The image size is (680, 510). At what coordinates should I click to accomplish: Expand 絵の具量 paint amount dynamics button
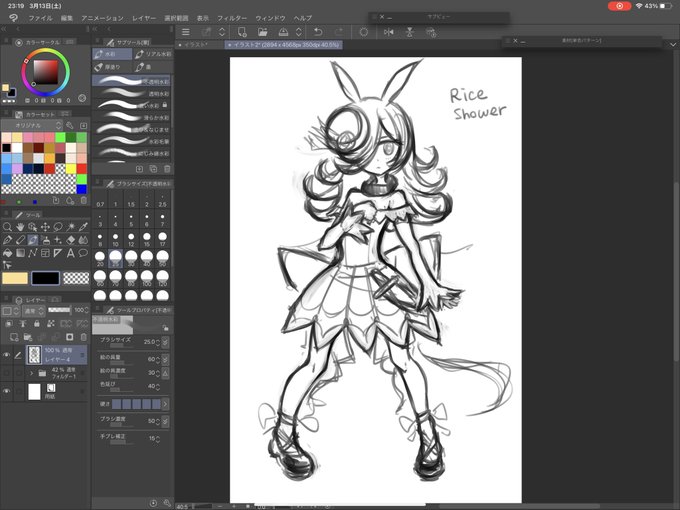[165, 359]
